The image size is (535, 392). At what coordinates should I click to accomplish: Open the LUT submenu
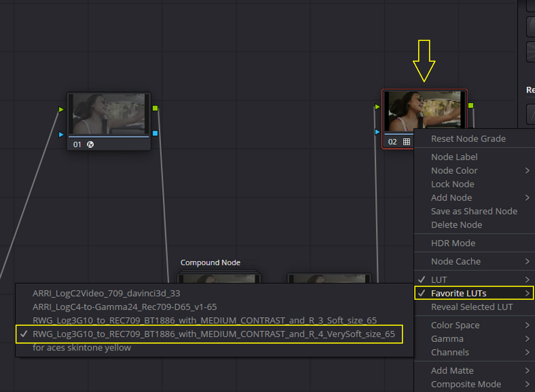[x=474, y=280]
